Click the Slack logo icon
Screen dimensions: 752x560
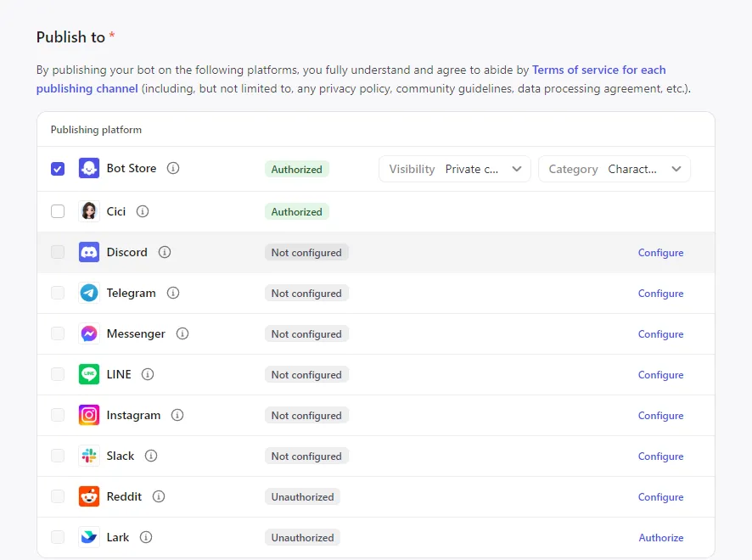(89, 456)
